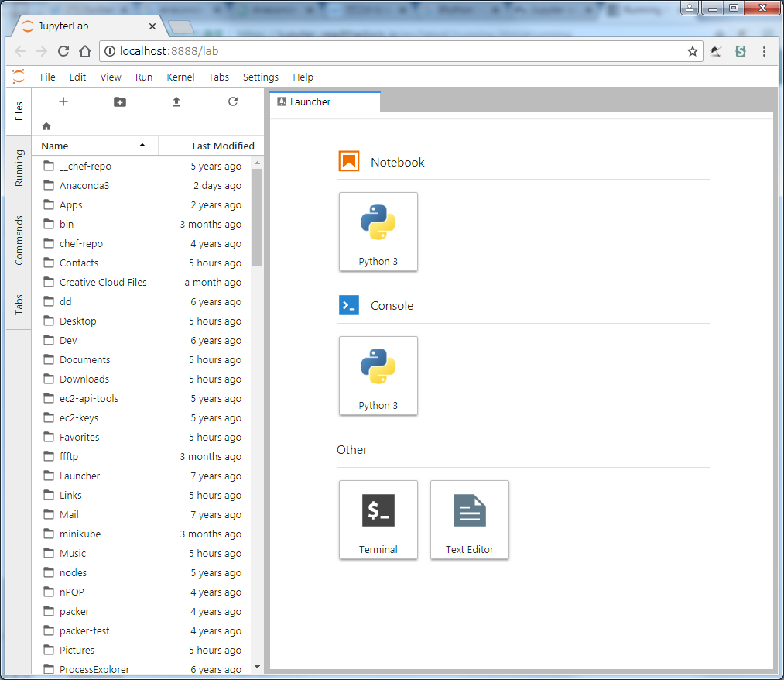The image size is (784, 680).
Task: Bookmark this page with the star icon
Action: click(693, 51)
